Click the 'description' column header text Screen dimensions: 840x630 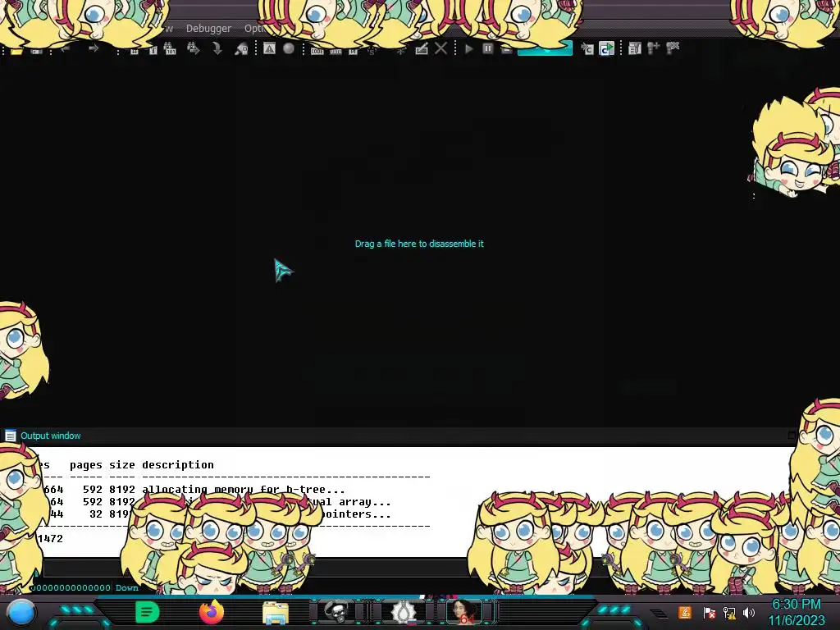pos(178,464)
